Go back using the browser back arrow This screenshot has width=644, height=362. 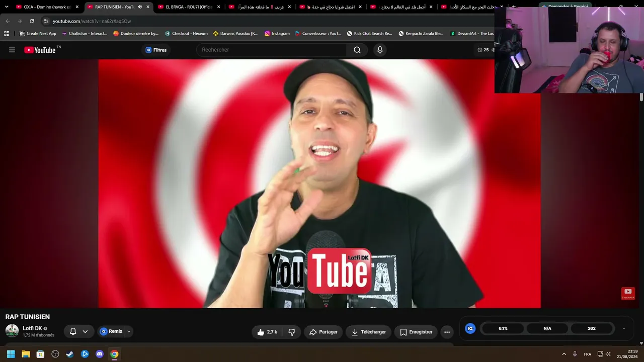click(x=8, y=21)
